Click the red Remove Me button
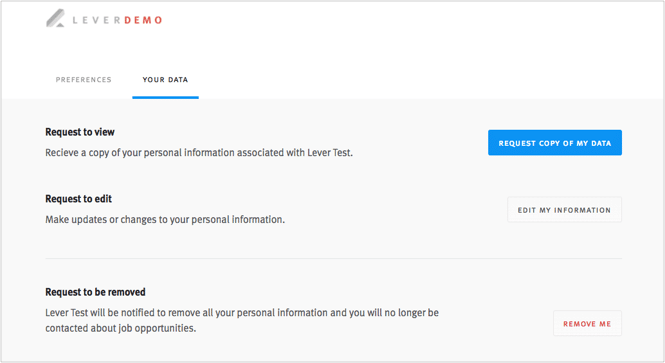665x363 pixels. (x=587, y=323)
